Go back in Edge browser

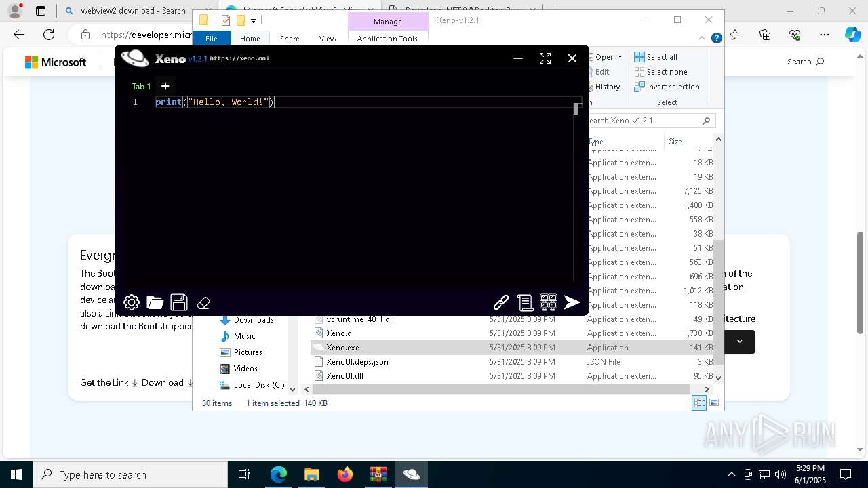pyautogui.click(x=18, y=35)
